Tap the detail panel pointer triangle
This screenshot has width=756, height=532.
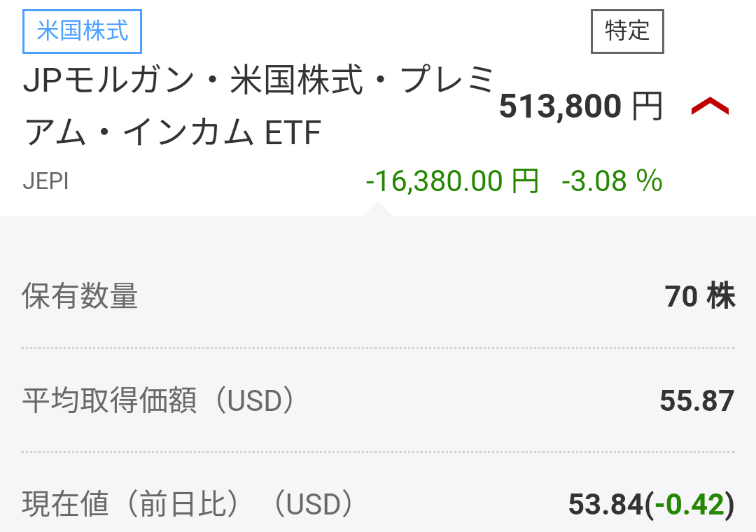[x=377, y=209]
